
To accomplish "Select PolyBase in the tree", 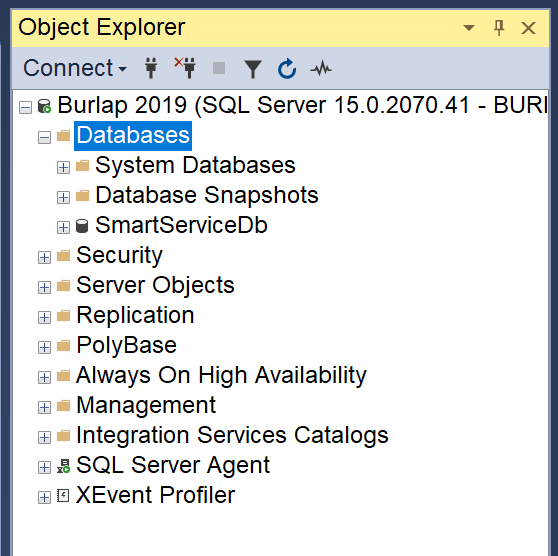I will click(x=126, y=345).
